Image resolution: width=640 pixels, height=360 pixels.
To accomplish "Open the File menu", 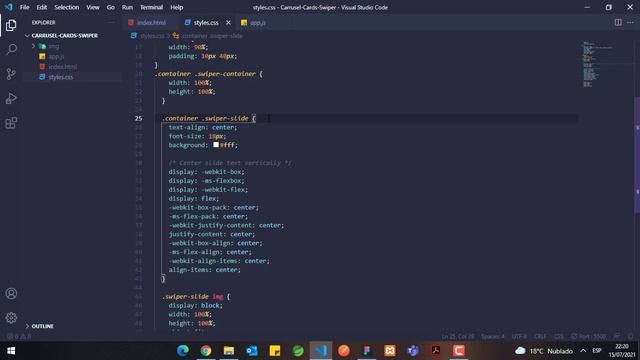I will coord(24,7).
